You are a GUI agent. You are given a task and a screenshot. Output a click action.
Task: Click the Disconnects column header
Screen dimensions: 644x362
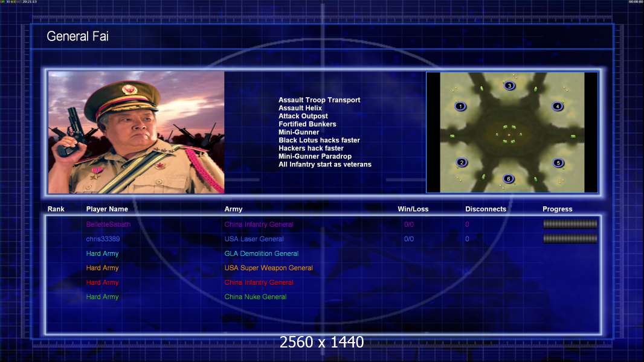pyautogui.click(x=486, y=209)
